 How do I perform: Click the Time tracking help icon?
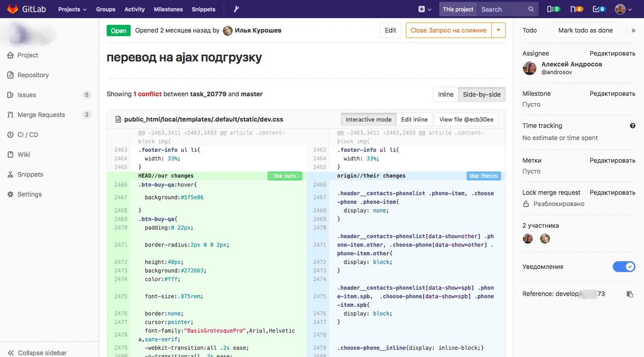coord(632,126)
